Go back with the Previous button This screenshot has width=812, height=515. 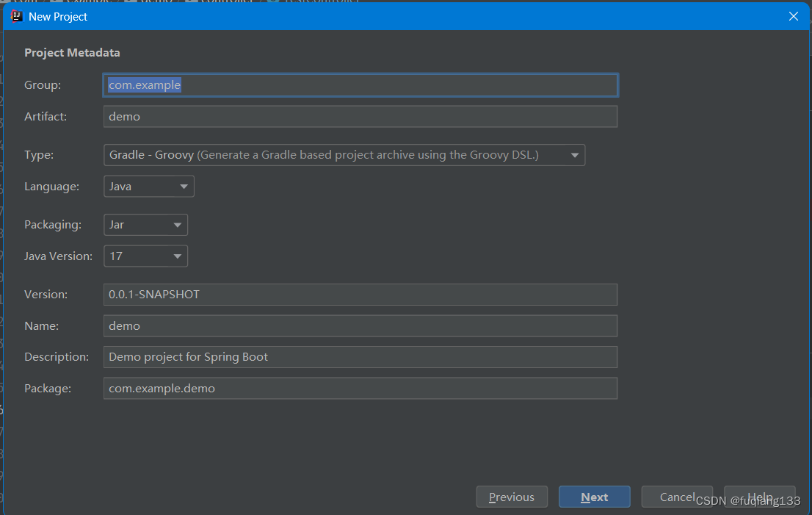pyautogui.click(x=512, y=497)
